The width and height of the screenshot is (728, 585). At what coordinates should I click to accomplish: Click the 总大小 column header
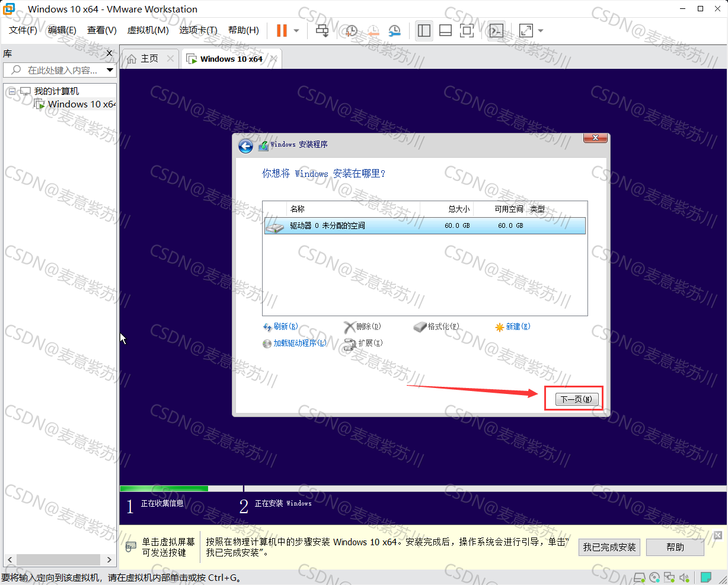[x=446, y=209]
